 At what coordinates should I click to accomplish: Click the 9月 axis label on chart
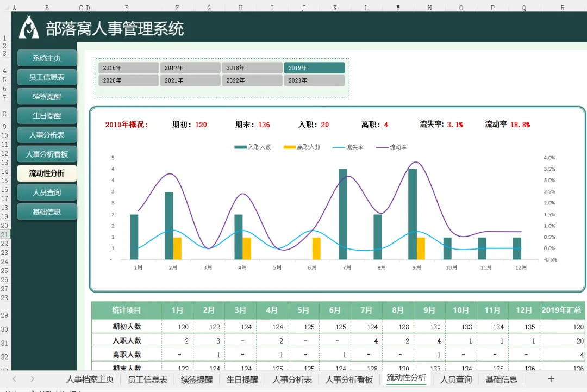click(416, 267)
